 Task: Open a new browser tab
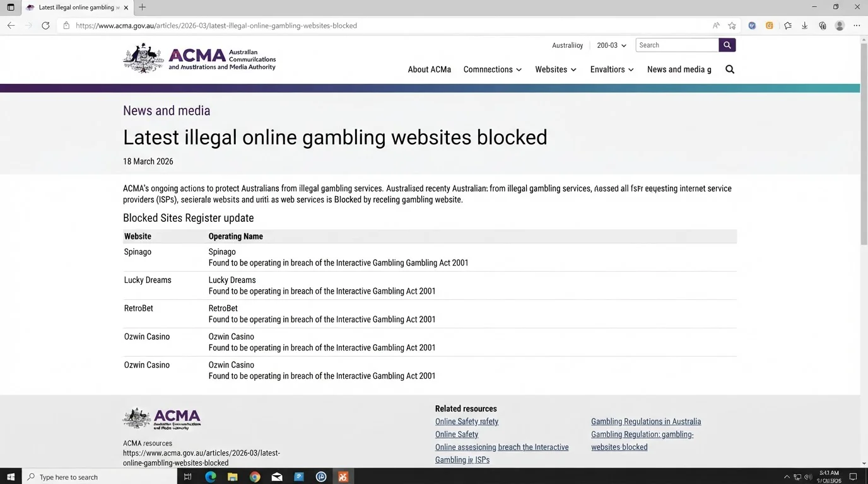(142, 7)
